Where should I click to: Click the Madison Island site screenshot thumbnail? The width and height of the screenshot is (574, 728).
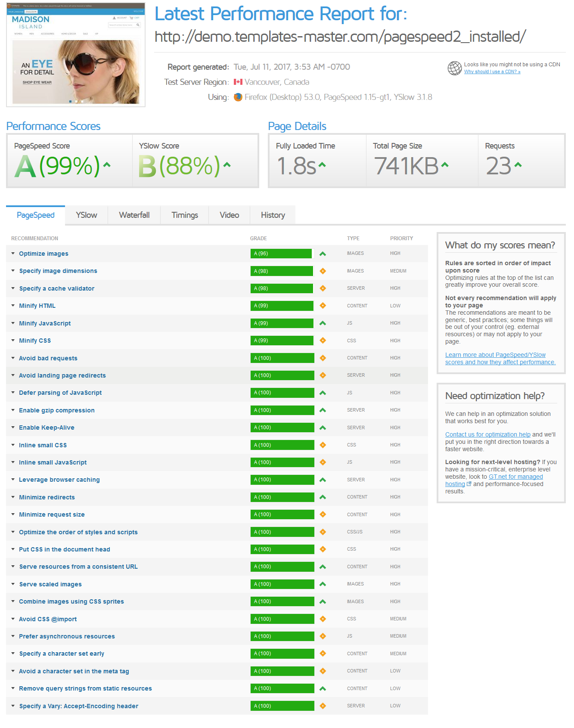click(x=76, y=55)
